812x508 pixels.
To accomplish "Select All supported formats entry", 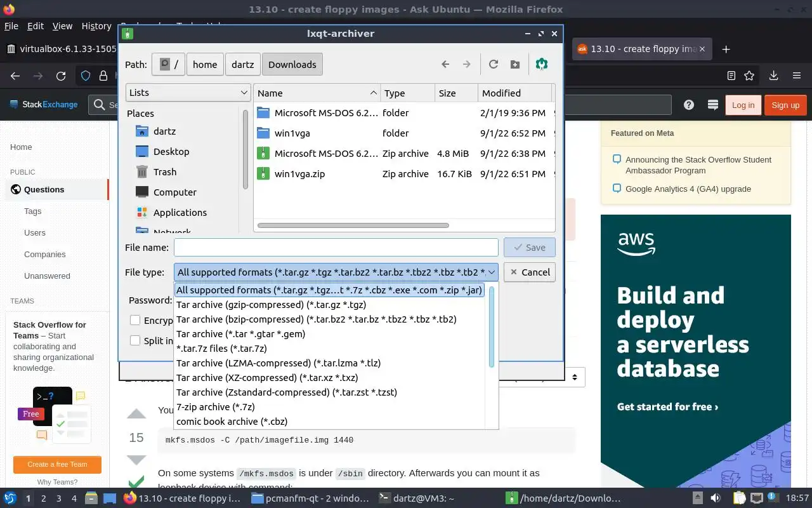I will pos(329,290).
